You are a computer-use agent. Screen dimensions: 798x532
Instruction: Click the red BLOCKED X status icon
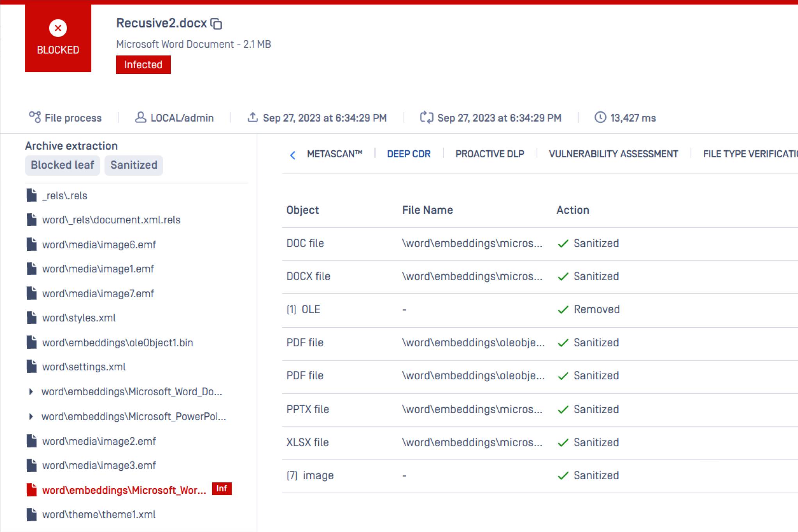58,28
